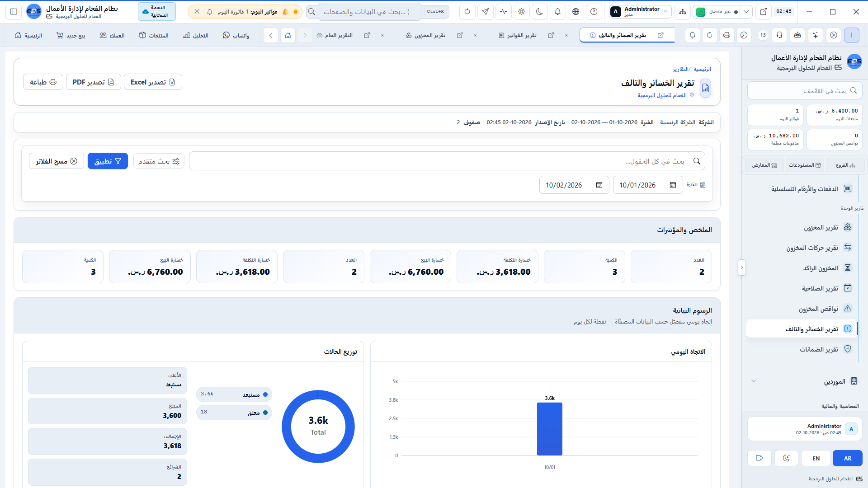Click the تطبيق apply filter button
This screenshot has height=488, width=868.
tap(108, 161)
